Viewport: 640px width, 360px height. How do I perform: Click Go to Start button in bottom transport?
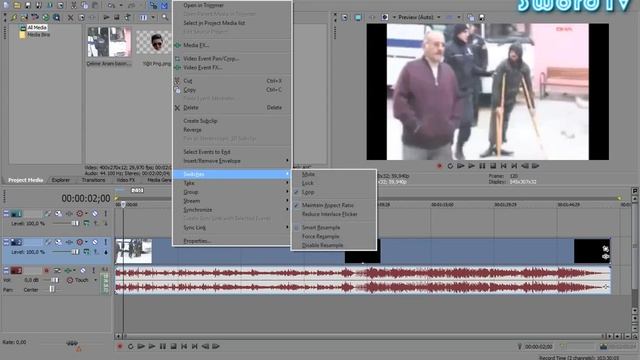pyautogui.click(x=184, y=347)
